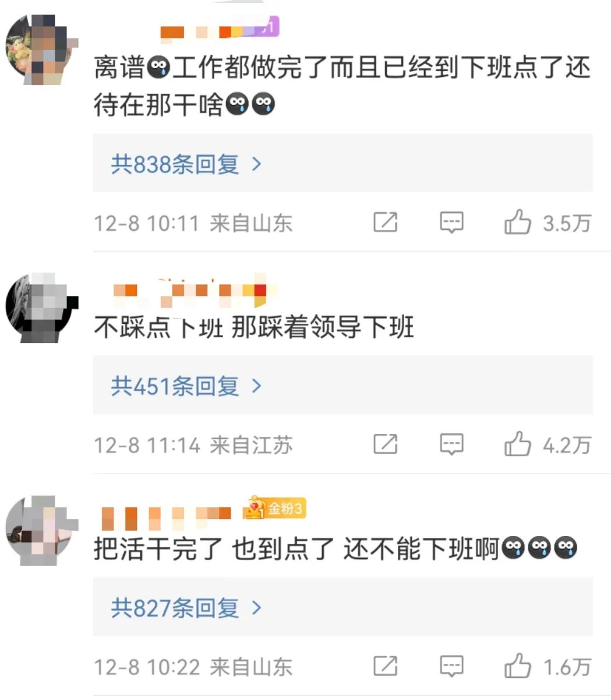Reply icon on 12-8 10:22 comment
Image resolution: width=611 pixels, height=700 pixels.
click(x=451, y=667)
